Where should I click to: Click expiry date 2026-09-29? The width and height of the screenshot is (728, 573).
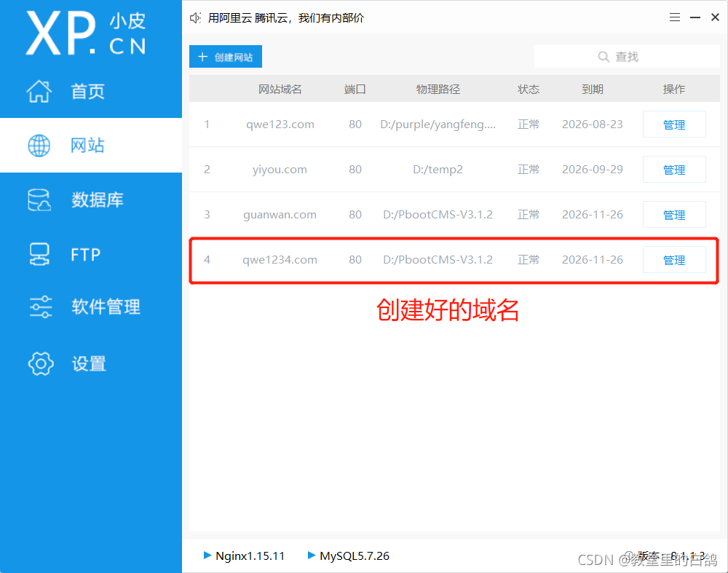tap(593, 170)
